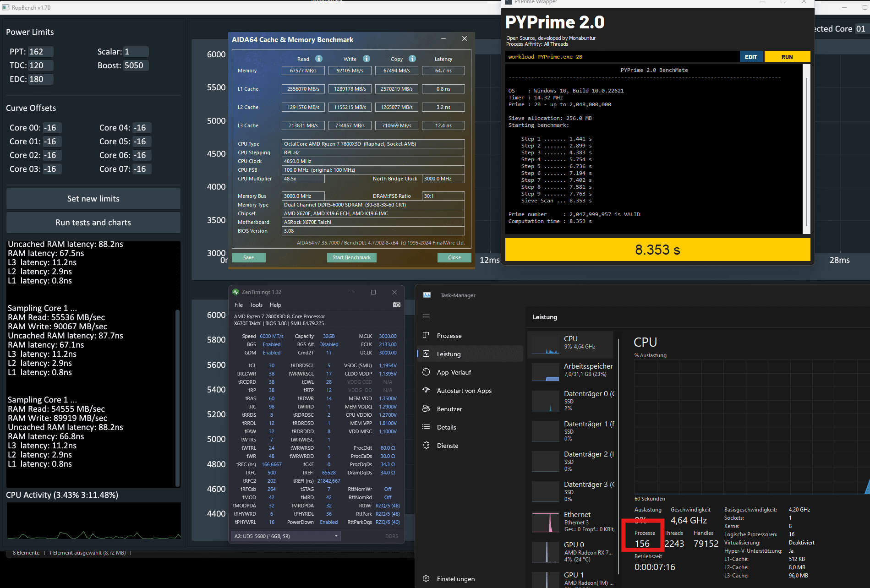This screenshot has height=588, width=870.
Task: Click the EDC value field
Action: click(x=40, y=79)
